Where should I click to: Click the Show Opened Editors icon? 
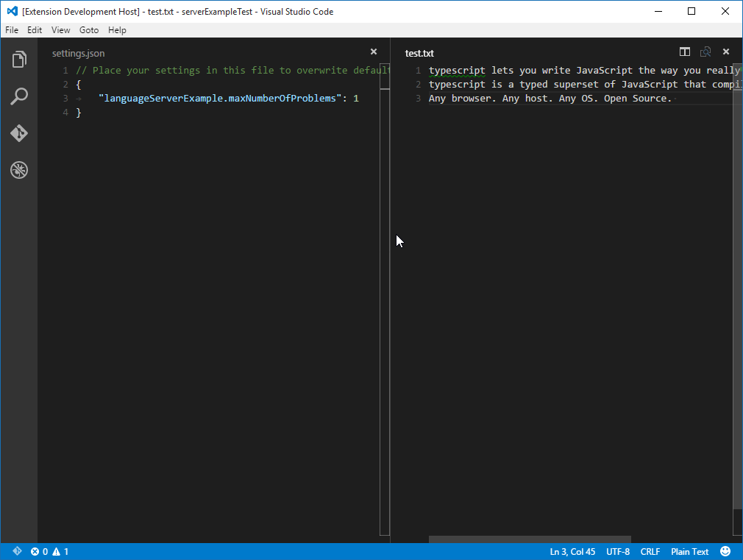pos(705,52)
